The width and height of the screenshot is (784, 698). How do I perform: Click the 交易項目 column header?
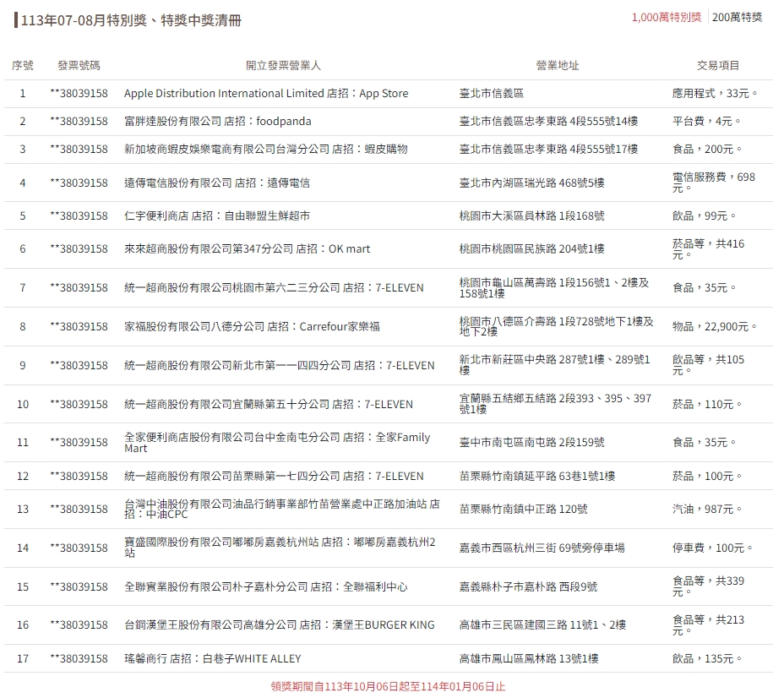click(718, 66)
